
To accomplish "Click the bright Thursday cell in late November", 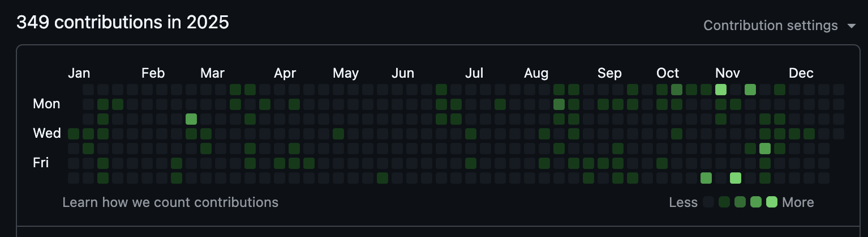I will point(765,149).
